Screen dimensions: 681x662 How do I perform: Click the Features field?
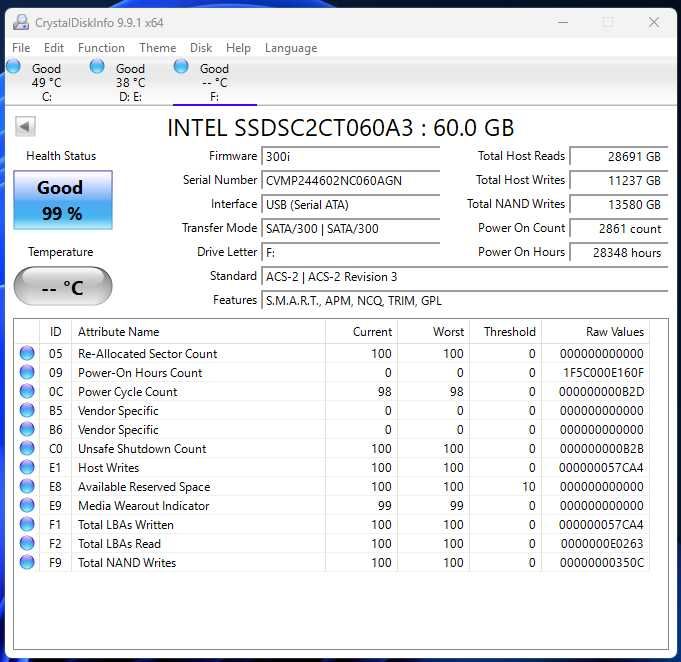tap(465, 301)
